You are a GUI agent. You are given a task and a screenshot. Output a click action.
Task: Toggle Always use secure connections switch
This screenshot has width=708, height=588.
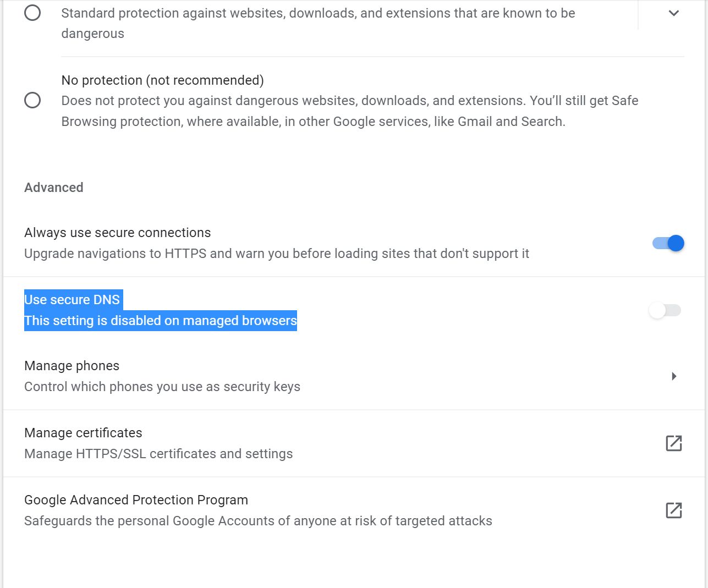668,243
